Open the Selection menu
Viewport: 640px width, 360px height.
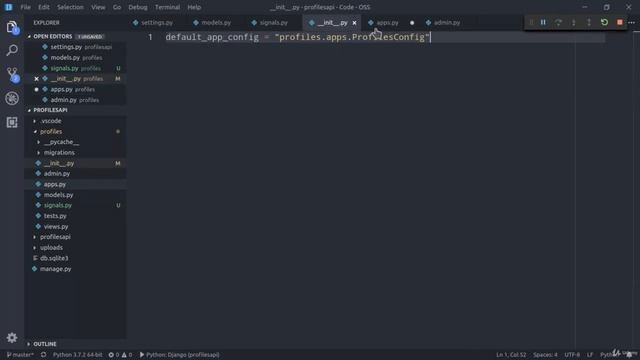70,7
